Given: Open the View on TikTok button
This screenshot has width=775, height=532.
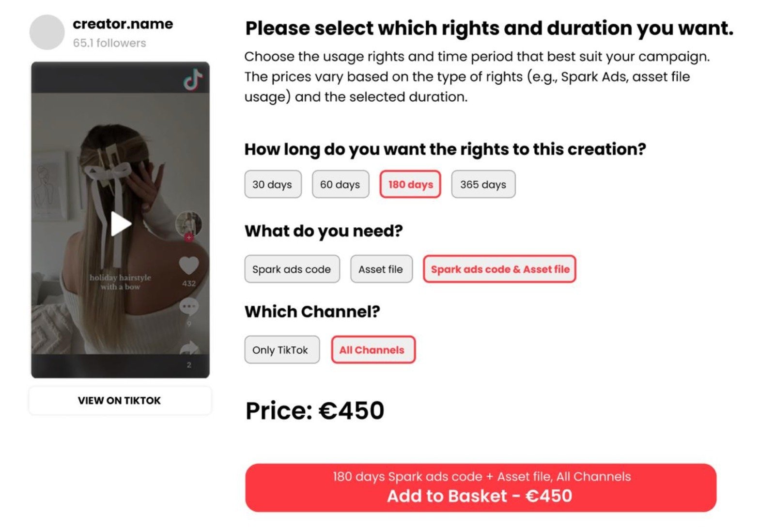Looking at the screenshot, I should 120,401.
